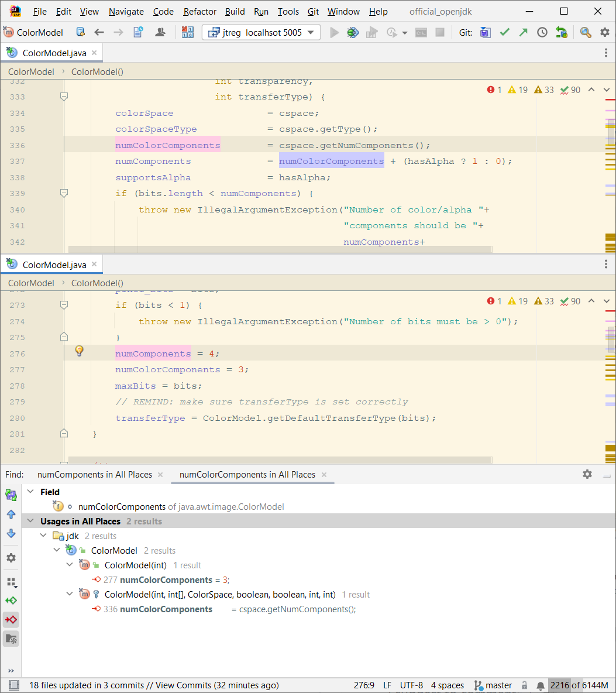Click 4 spaces indent setting
This screenshot has width=616, height=693.
[448, 685]
